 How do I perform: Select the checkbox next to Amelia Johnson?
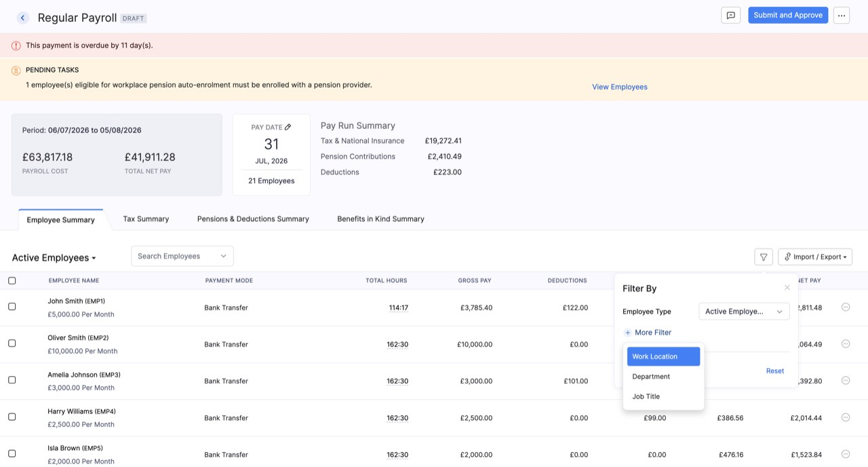12,380
